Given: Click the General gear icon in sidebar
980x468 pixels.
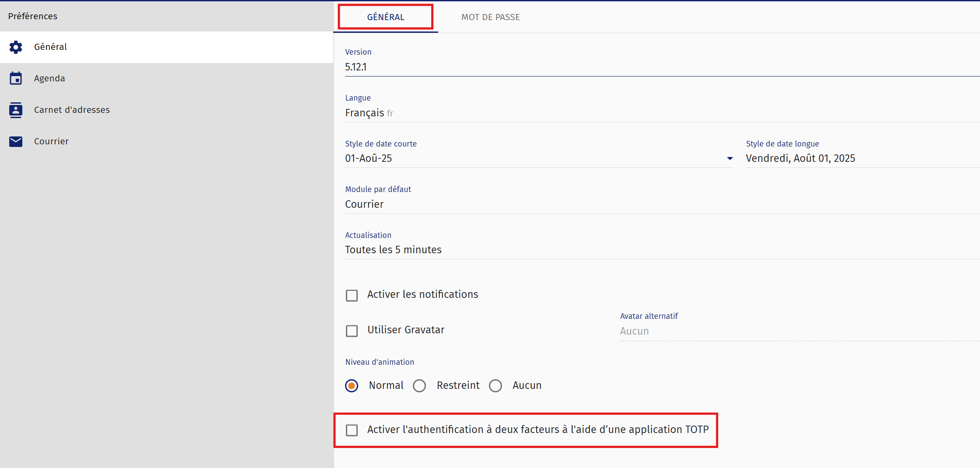Looking at the screenshot, I should tap(16, 47).
